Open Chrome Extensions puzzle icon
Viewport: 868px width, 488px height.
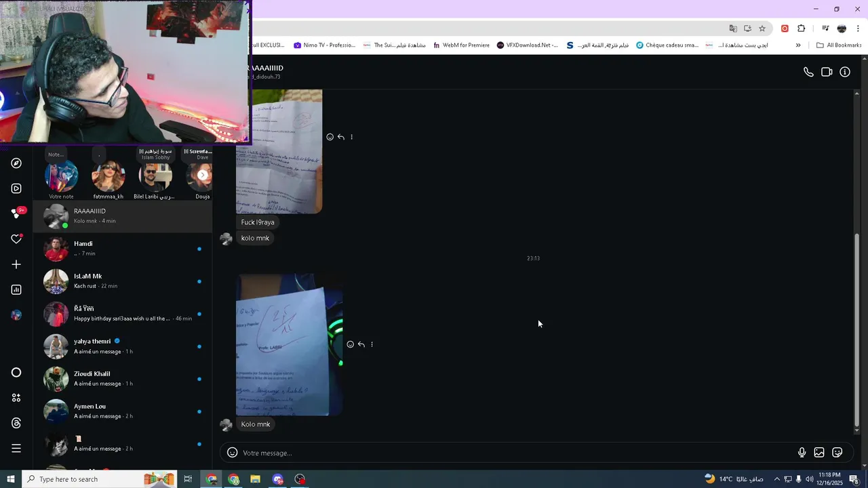[x=802, y=28]
